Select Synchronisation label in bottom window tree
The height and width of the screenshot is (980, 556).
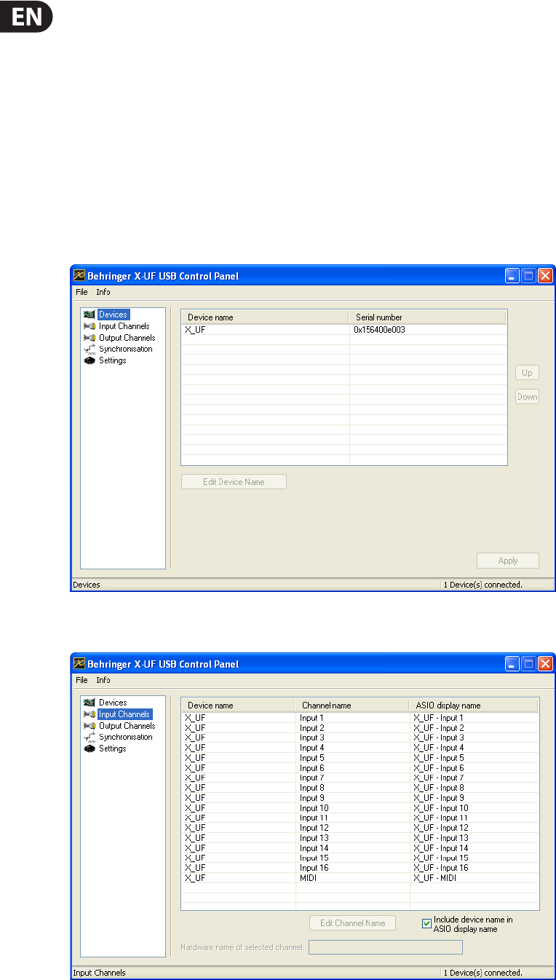(x=126, y=737)
